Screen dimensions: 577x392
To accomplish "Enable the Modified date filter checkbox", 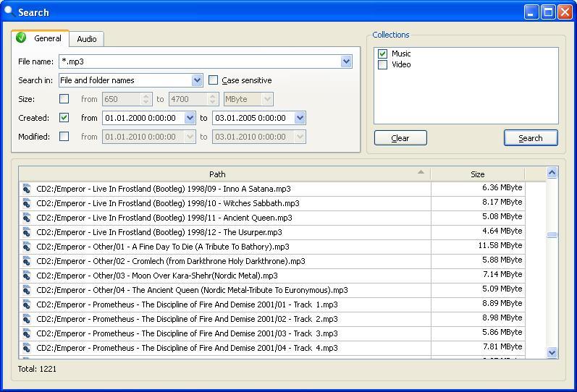I will tap(64, 137).
